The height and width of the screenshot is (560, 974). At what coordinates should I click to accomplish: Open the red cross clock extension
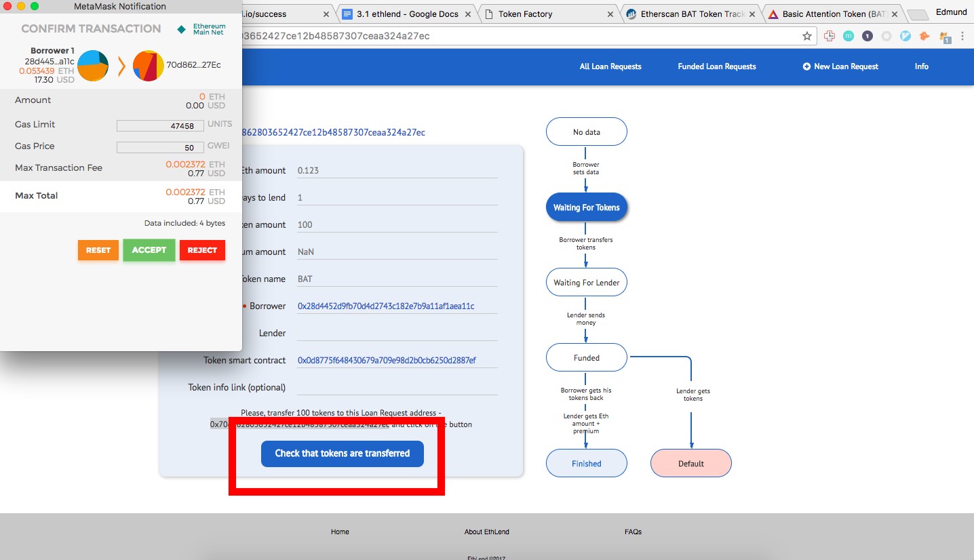tap(829, 36)
